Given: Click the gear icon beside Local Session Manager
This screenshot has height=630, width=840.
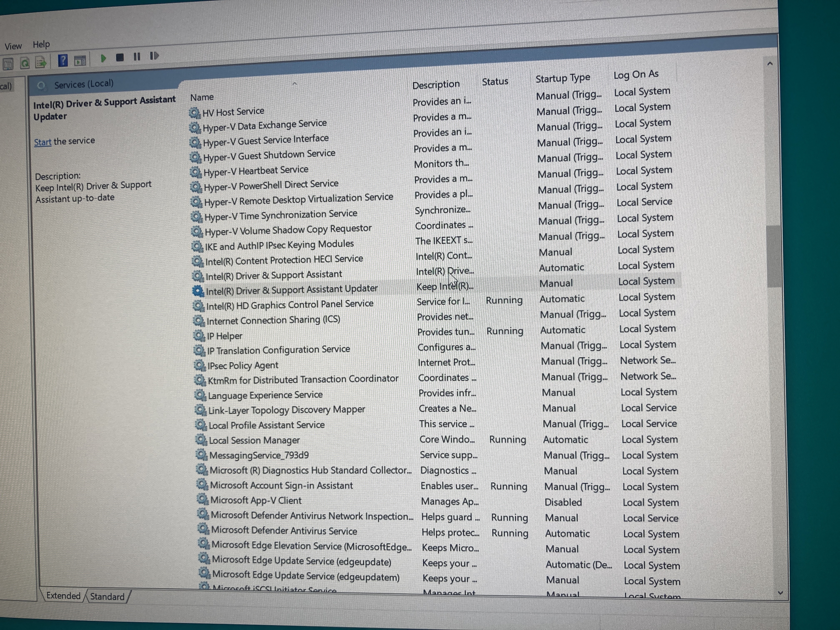Looking at the screenshot, I should coord(201,440).
